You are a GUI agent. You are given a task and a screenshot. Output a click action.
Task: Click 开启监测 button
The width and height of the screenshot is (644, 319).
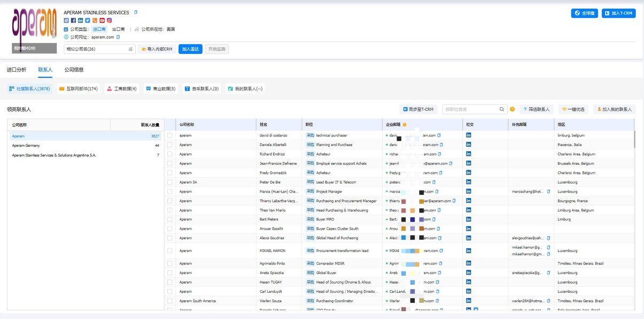217,49
